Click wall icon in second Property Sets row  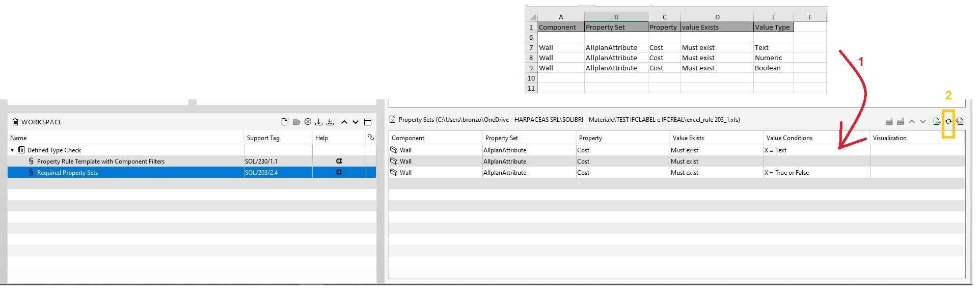(394, 161)
